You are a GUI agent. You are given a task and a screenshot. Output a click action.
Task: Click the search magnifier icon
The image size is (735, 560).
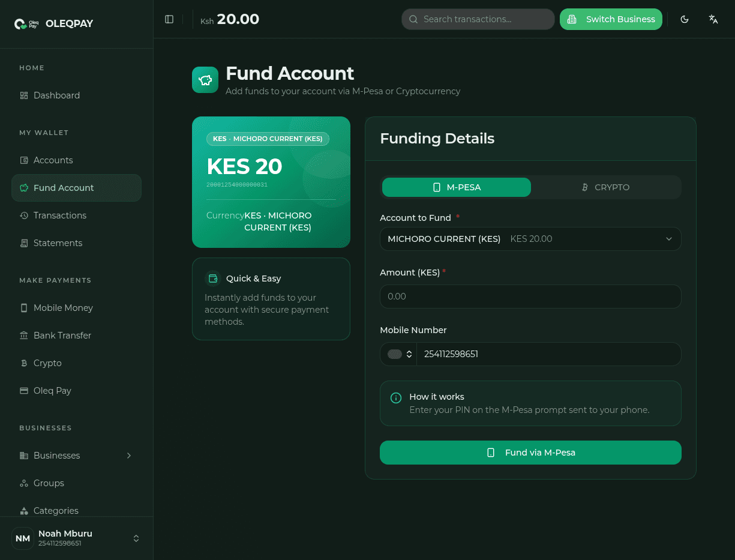tap(413, 19)
